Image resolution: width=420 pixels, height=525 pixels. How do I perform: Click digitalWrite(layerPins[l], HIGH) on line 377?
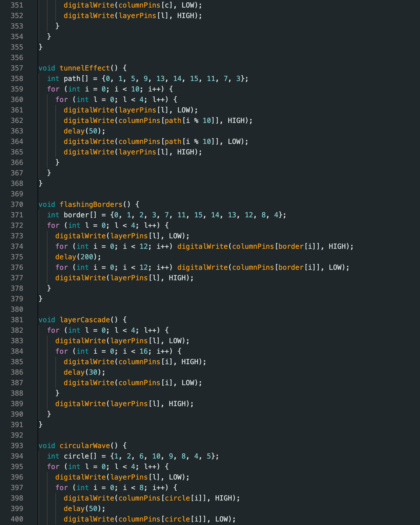124,278
